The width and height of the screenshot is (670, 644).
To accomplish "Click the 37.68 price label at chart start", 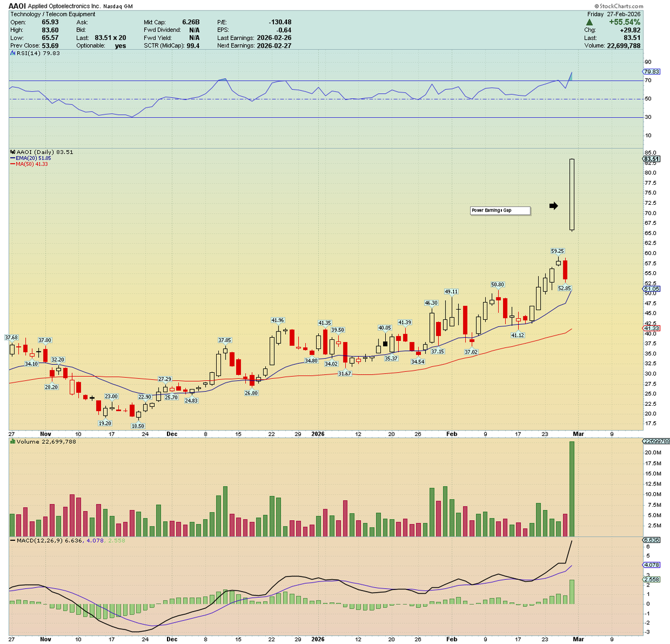I will [11, 338].
